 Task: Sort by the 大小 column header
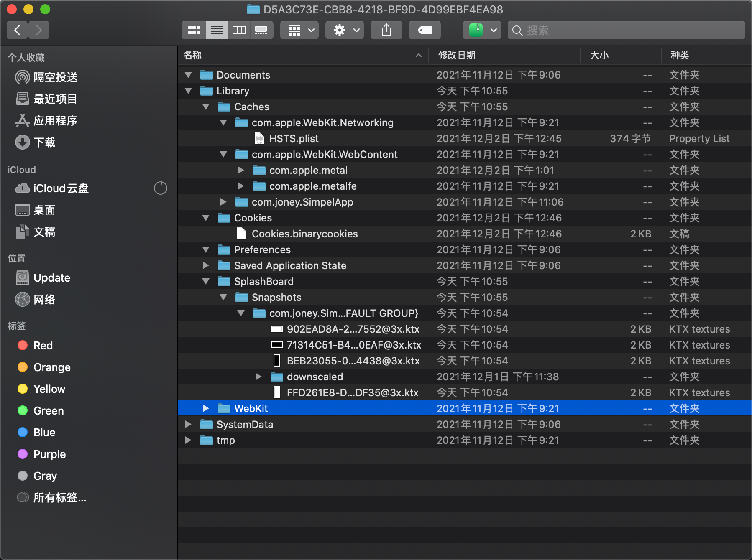[x=599, y=55]
